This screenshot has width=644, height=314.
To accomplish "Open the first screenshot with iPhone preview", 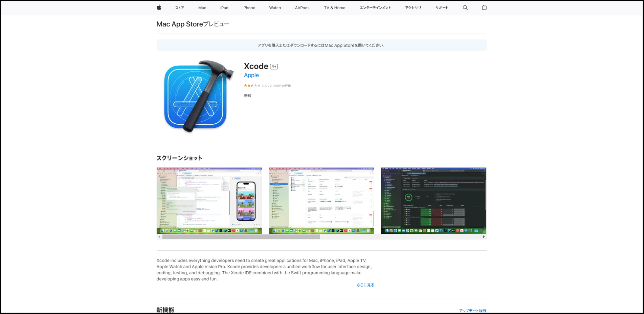I will [209, 201].
